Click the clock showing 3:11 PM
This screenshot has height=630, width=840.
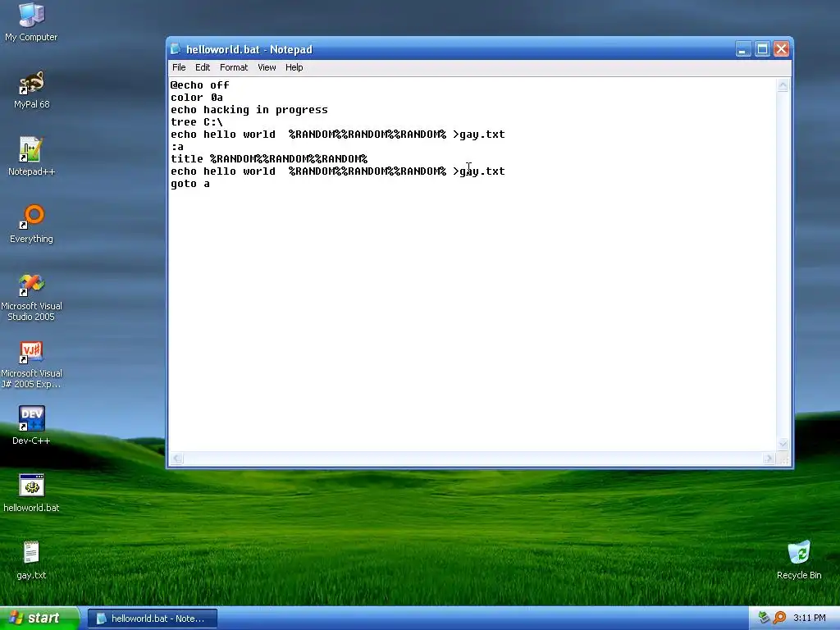809,618
